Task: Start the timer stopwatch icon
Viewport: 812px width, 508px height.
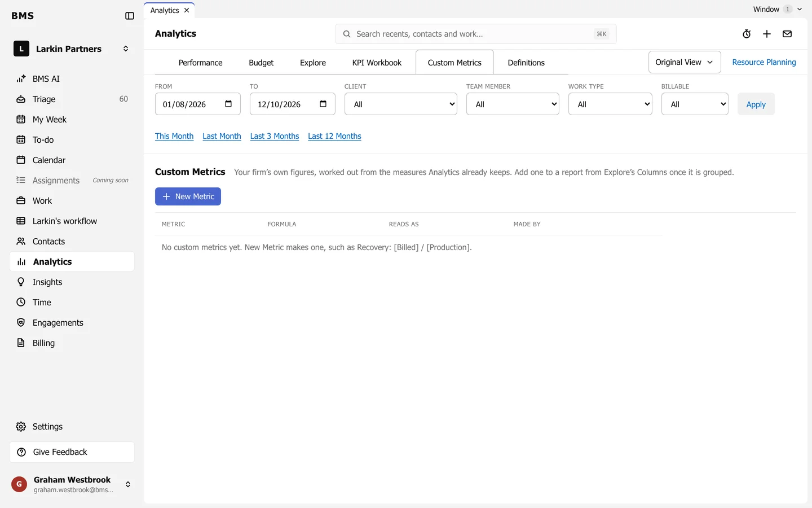Action: point(747,34)
